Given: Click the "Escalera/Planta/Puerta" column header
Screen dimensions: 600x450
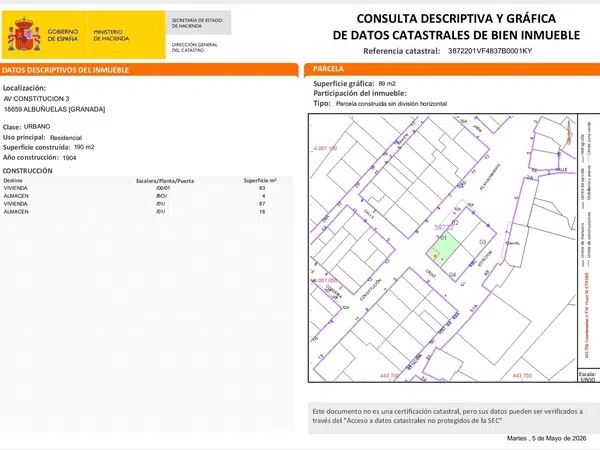Looking at the screenshot, I should (165, 181).
